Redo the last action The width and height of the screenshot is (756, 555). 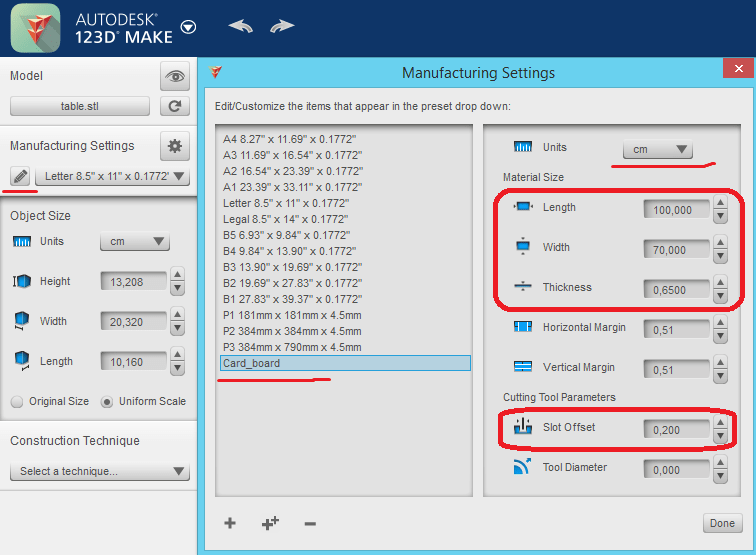coord(282,26)
